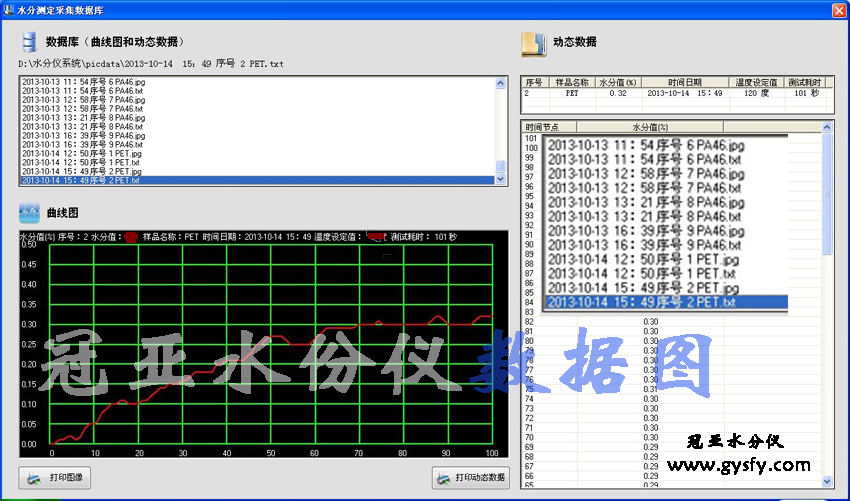
Task: Click 水分值(%) header in summary table
Action: pos(619,82)
